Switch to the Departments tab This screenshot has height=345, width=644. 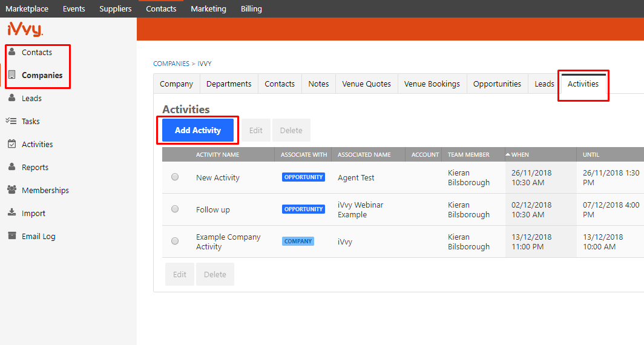click(x=229, y=84)
